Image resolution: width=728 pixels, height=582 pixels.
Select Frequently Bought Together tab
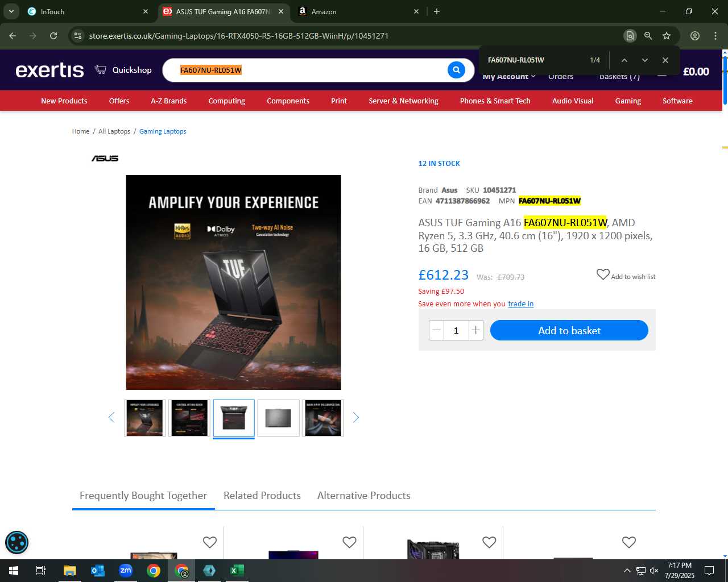(x=143, y=496)
